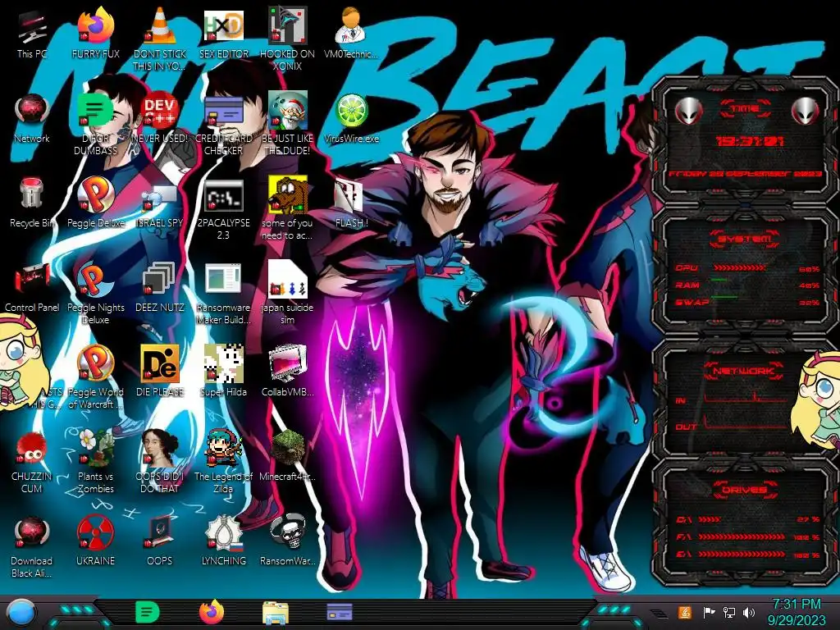The image size is (840, 630).
Task: Select the Peggle Nights Deluxe shortcut
Action: point(96,279)
